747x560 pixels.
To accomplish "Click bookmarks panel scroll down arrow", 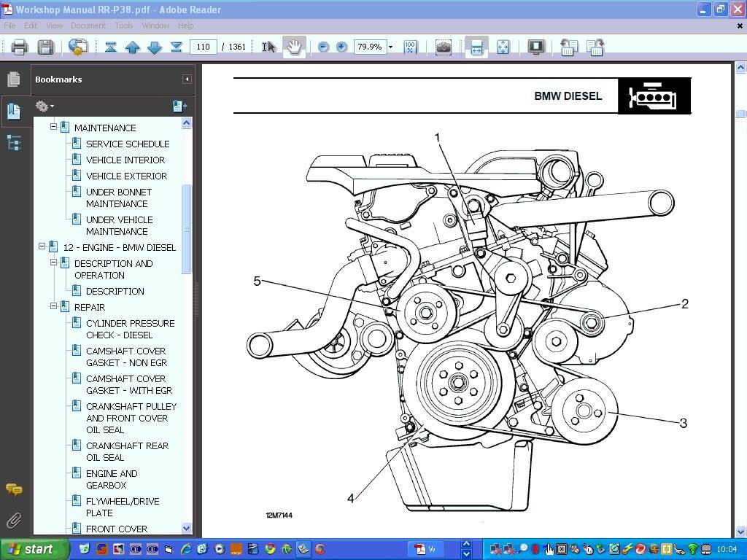I will point(186,528).
